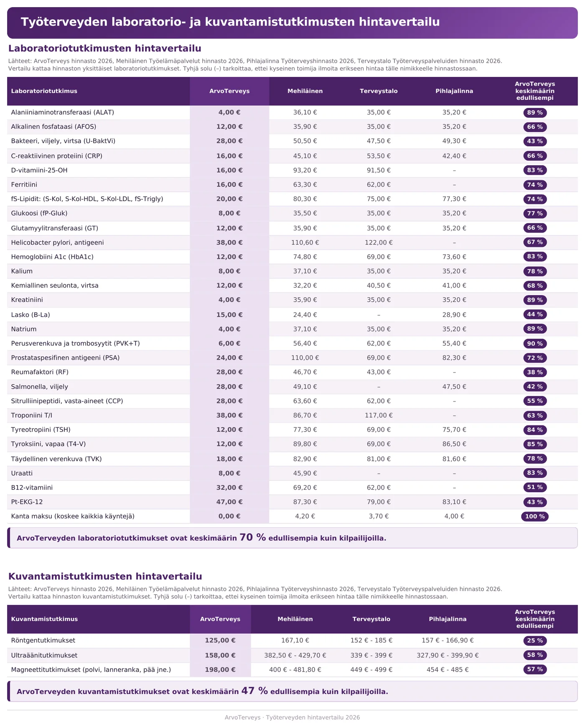Click the '100 %' badge in Kanta maksu row
This screenshot has width=585, height=728.
point(535,516)
